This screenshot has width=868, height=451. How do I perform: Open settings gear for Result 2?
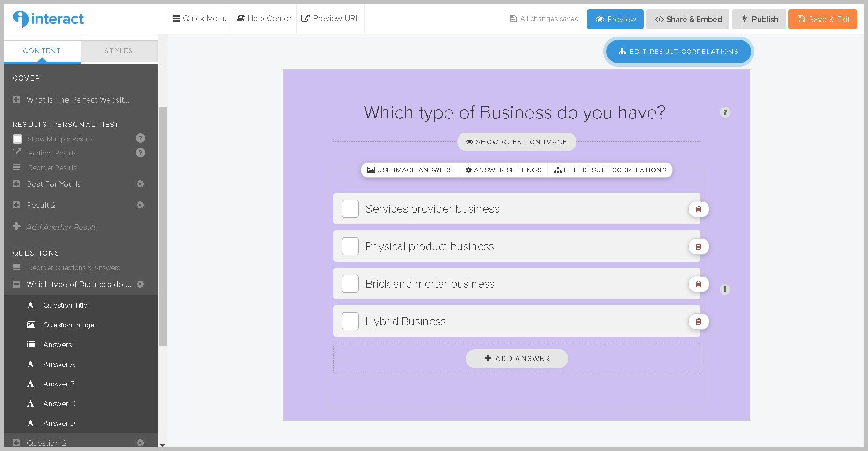pos(140,205)
